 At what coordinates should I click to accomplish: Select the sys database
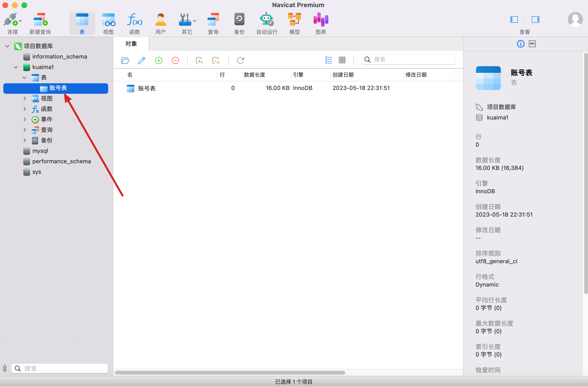32,172
